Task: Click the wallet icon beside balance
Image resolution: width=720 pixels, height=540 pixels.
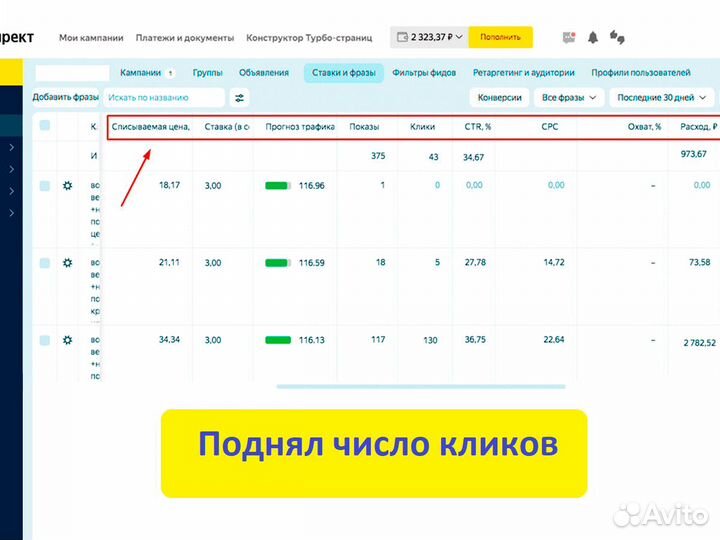Action: click(402, 37)
